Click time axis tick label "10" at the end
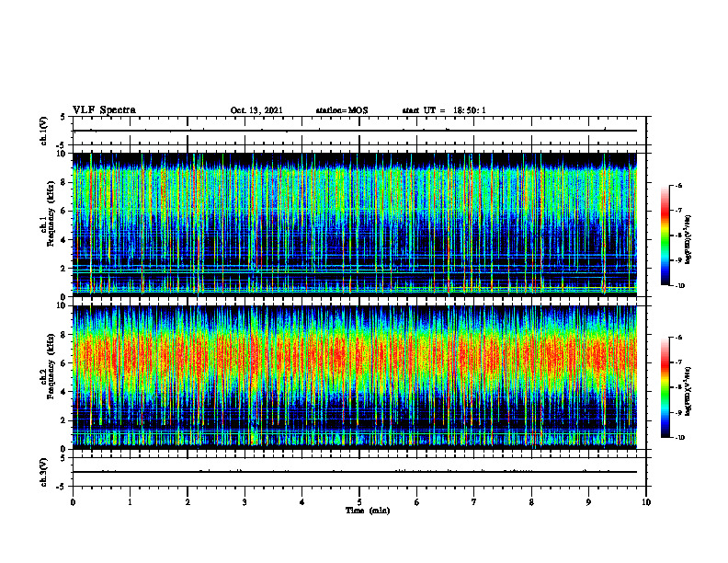Screen dimensions: 728x563 [646, 502]
